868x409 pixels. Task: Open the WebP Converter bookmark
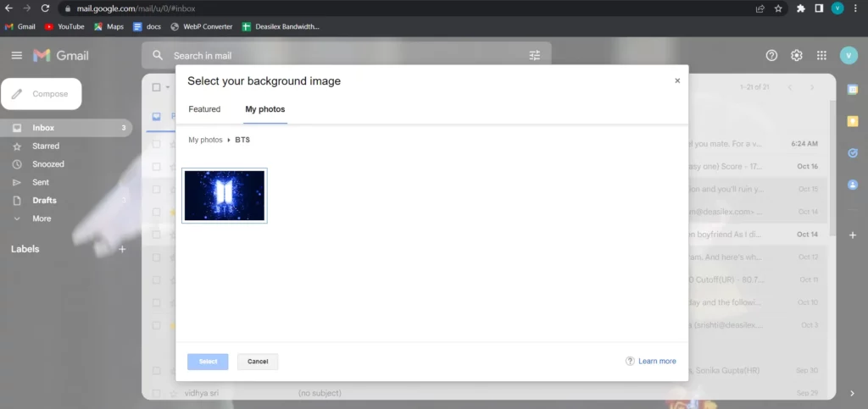(202, 26)
